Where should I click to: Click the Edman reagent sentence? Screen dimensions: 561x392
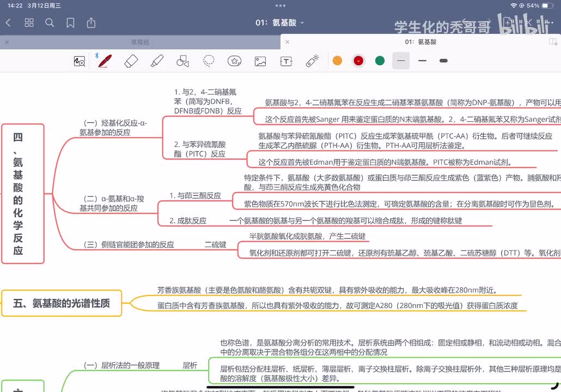point(385,162)
